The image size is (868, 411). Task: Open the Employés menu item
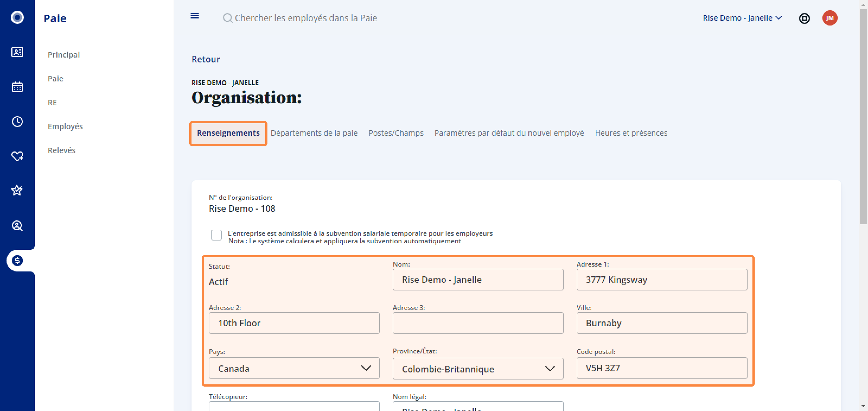tap(65, 127)
